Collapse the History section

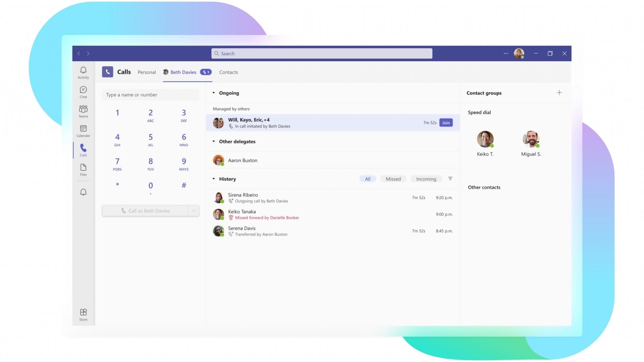[214, 178]
